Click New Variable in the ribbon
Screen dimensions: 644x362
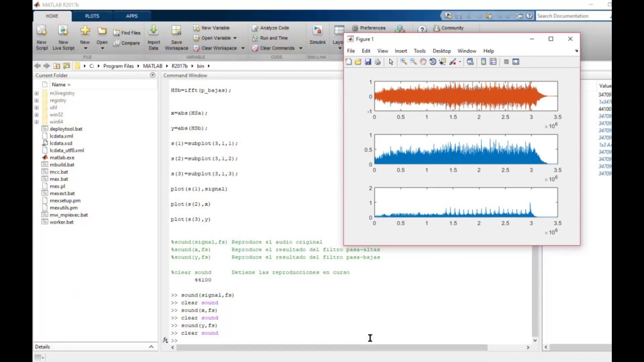coord(211,28)
